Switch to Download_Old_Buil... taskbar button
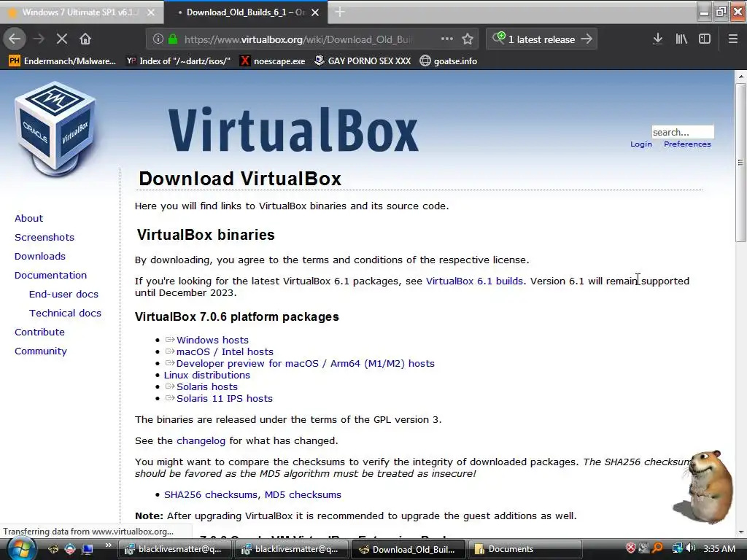The width and height of the screenshot is (747, 560). pyautogui.click(x=408, y=549)
